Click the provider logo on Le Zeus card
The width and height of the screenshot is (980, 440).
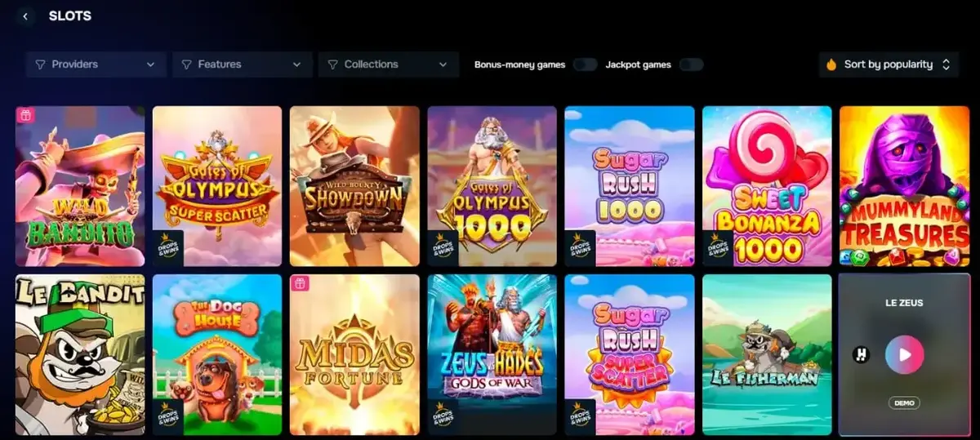coord(860,355)
